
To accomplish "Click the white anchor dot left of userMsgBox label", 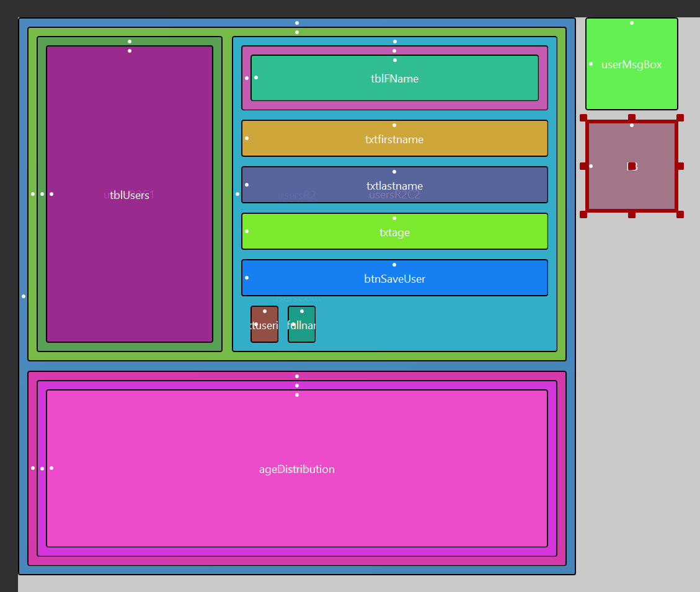I will pos(591,64).
